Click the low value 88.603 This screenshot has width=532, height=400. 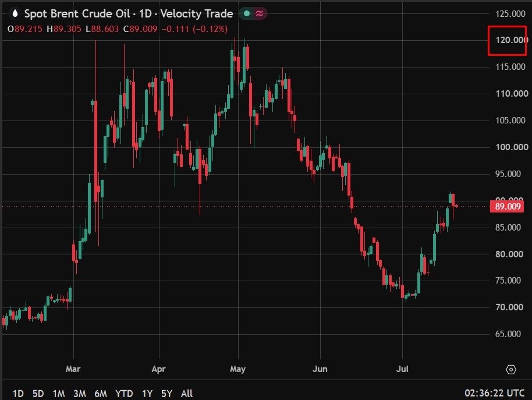pyautogui.click(x=105, y=29)
